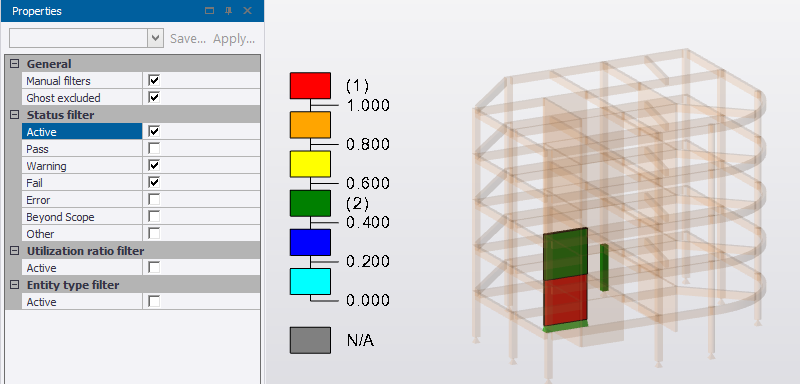Enable the Beyond Scope checkbox
Image resolution: width=800 pixels, height=384 pixels.
pyautogui.click(x=154, y=216)
